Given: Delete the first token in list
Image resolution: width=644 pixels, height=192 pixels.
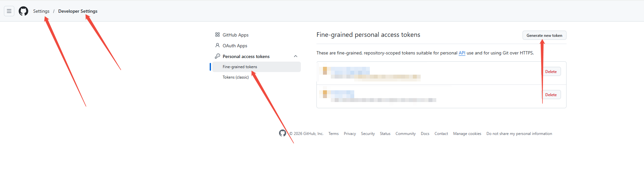Looking at the screenshot, I should tap(551, 72).
